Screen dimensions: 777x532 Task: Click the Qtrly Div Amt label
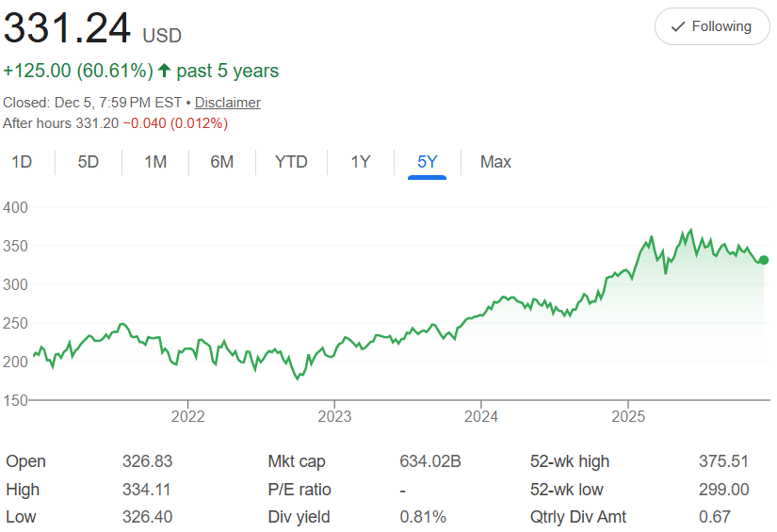coord(578,517)
